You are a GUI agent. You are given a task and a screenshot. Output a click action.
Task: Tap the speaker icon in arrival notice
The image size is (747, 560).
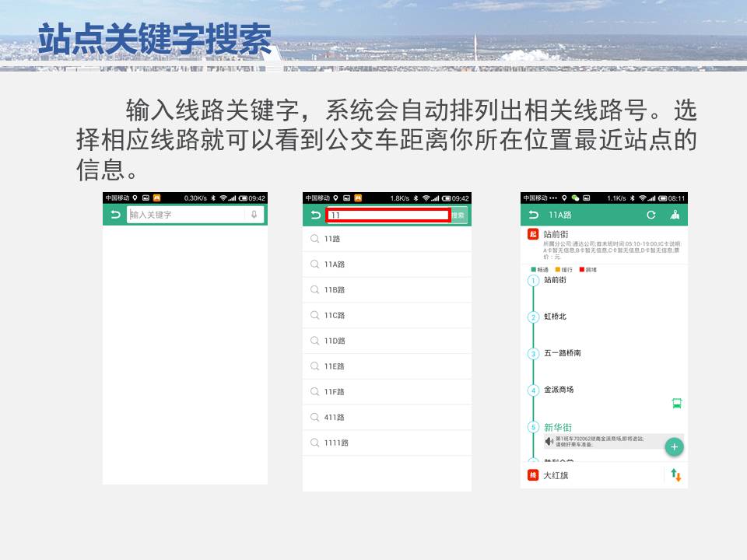click(x=549, y=441)
